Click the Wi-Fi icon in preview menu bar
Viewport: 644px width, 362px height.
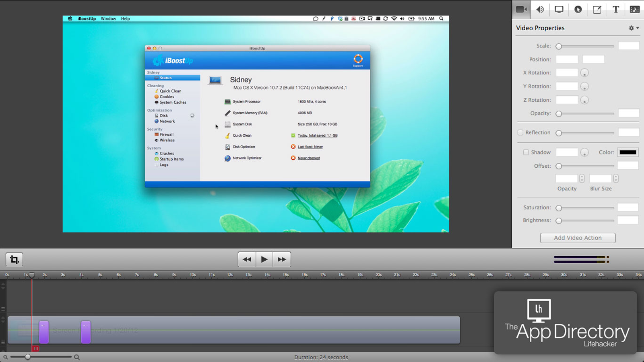(x=394, y=19)
